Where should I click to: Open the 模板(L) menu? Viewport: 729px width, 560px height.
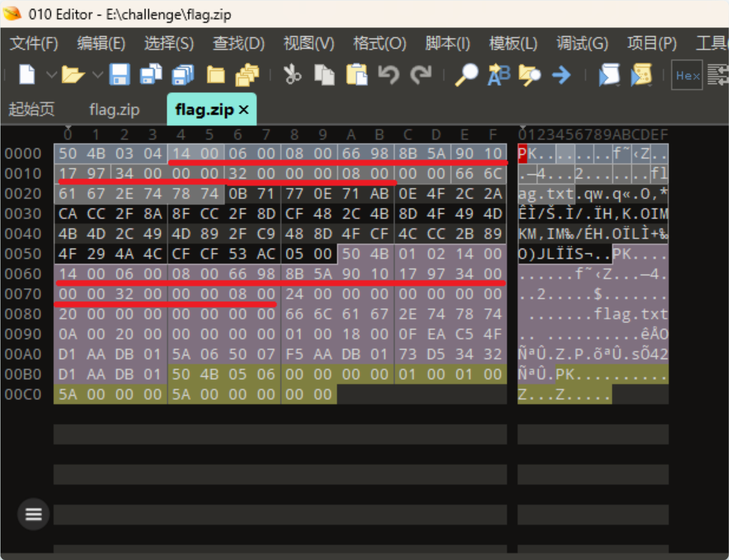click(x=513, y=44)
